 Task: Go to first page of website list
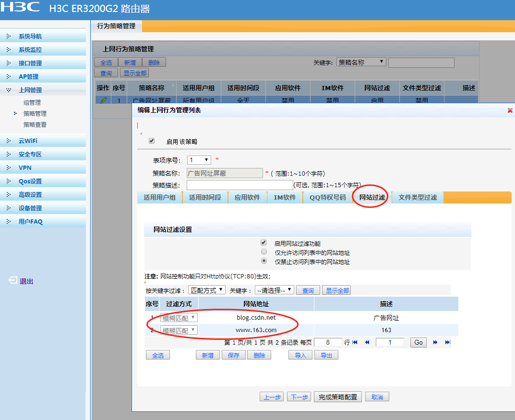(x=355, y=342)
